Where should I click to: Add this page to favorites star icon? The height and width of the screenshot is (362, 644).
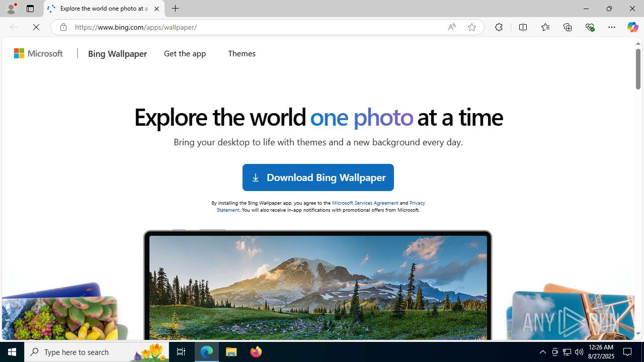(x=471, y=27)
